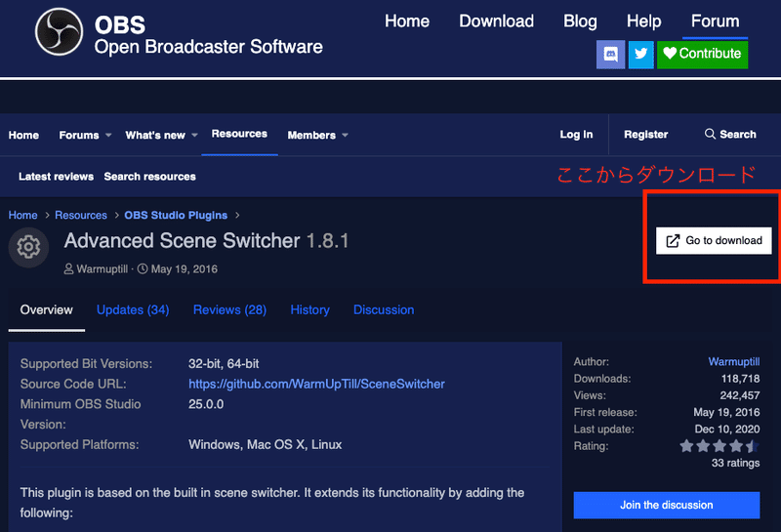Open Help in the top site menu
781x532 pixels.
coord(643,21)
